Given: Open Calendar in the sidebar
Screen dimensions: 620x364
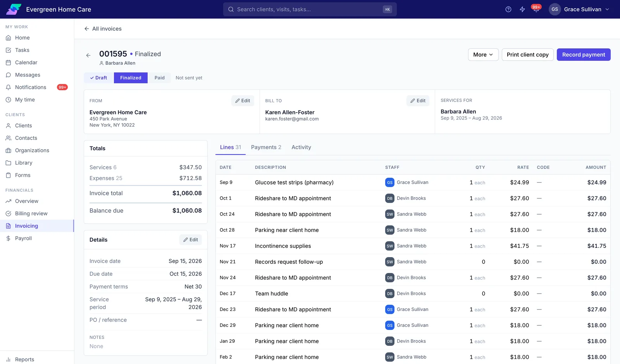Looking at the screenshot, I should pyautogui.click(x=37, y=62).
